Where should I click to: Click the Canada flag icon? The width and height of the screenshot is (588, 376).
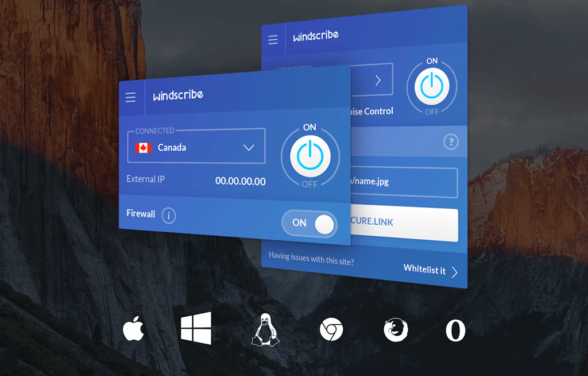pos(143,148)
